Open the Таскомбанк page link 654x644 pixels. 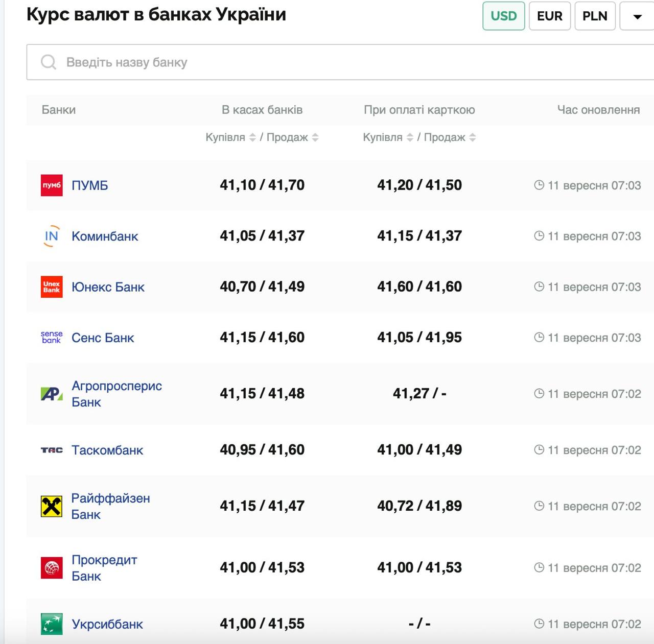pos(107,450)
